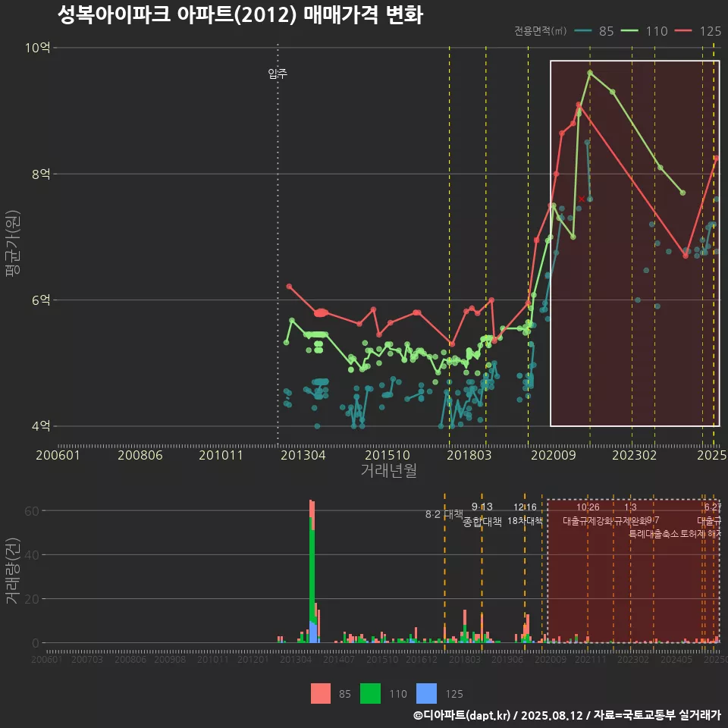
Task: Click the 201803 label on the price chart axis
Action: (469, 455)
